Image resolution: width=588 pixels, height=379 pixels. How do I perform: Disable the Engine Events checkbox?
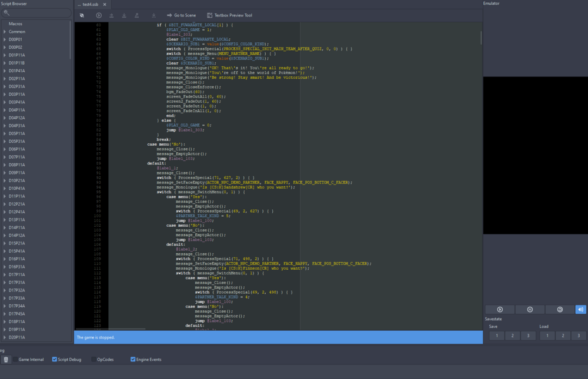tap(132, 359)
